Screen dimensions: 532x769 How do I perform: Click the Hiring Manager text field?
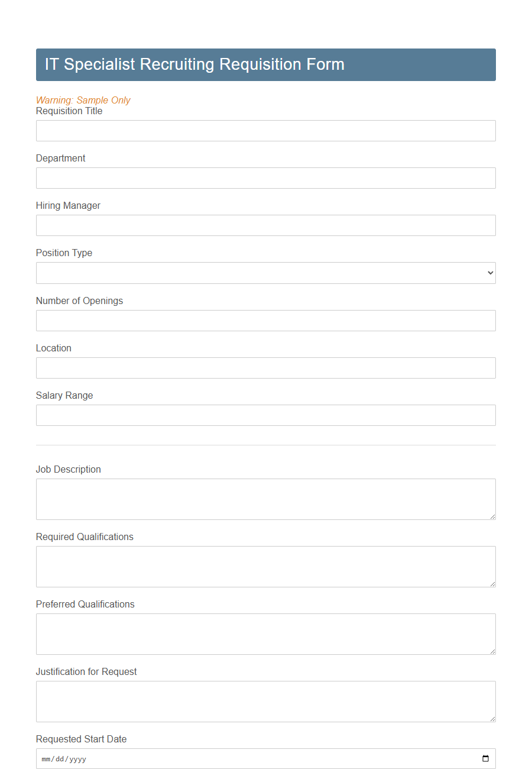[266, 225]
